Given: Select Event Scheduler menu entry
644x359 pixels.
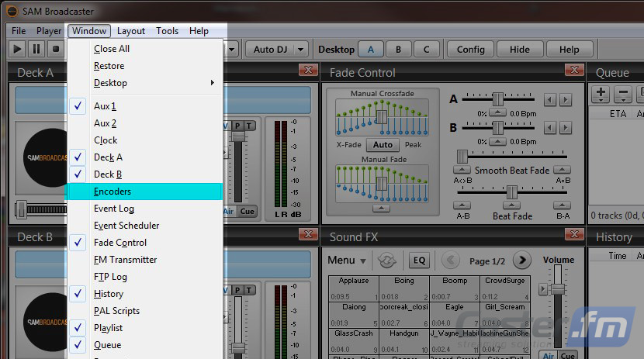Looking at the screenshot, I should pos(144,226).
